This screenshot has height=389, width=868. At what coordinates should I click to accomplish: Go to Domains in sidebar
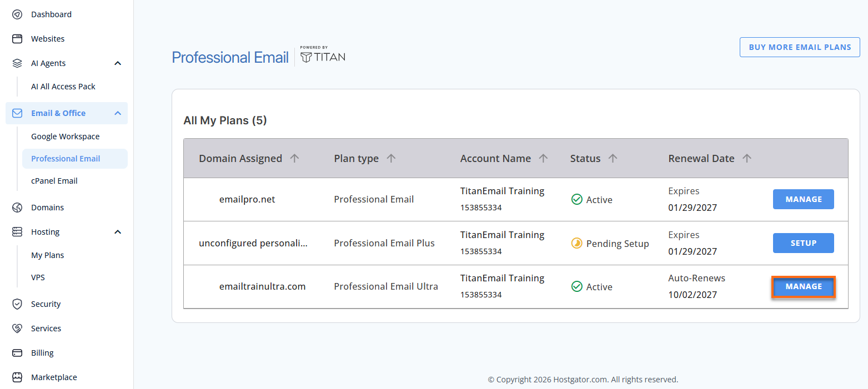point(47,208)
